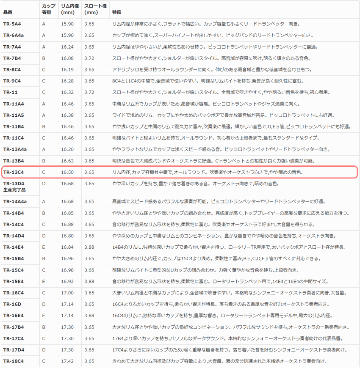The height and width of the screenshot is (368, 360).
Task: Select model TR-11C4 in the table
Action: tap(13, 138)
